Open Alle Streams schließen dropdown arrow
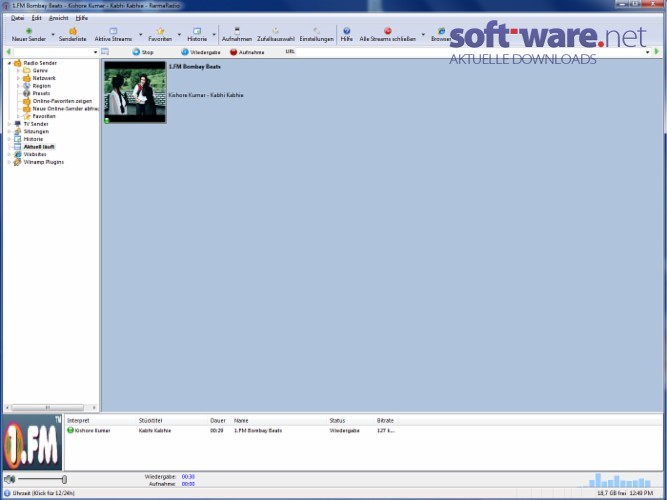 click(x=423, y=34)
